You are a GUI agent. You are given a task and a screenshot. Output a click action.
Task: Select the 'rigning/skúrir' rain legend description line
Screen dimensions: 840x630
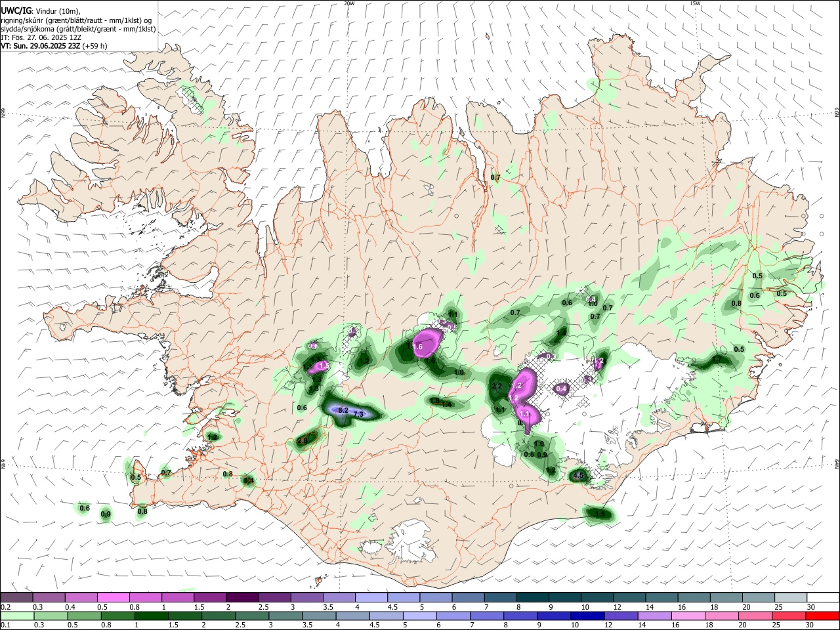click(x=77, y=20)
